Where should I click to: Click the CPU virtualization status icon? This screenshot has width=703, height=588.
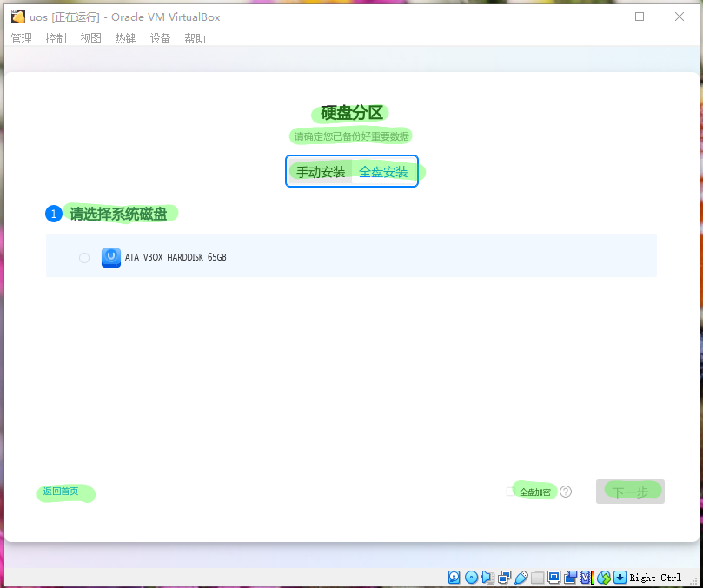[x=587, y=578]
